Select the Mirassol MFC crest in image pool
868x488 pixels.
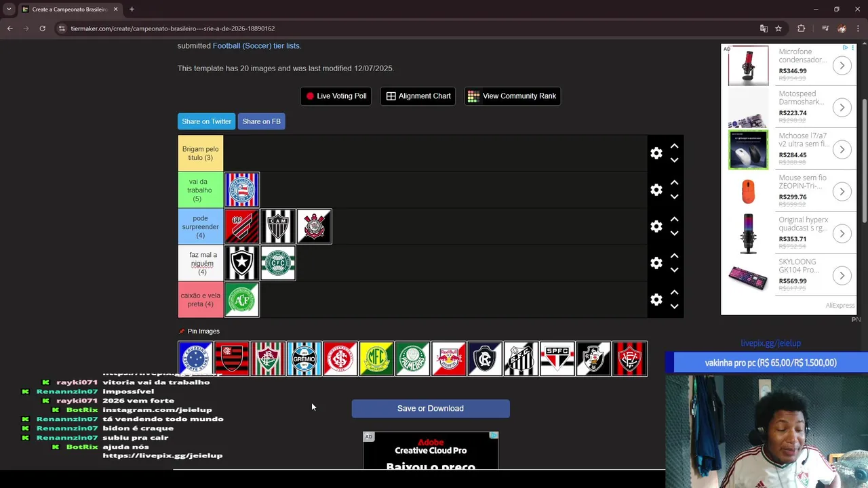(376, 359)
